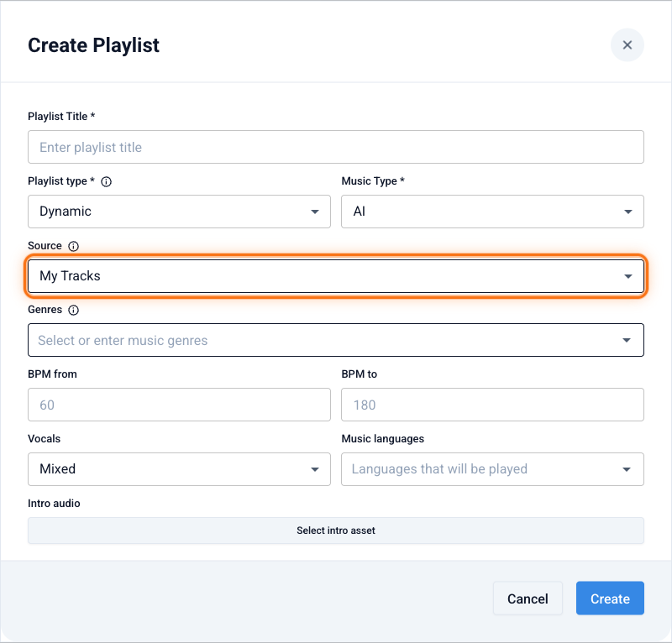The width and height of the screenshot is (672, 643).
Task: Click the Create button
Action: click(x=610, y=599)
